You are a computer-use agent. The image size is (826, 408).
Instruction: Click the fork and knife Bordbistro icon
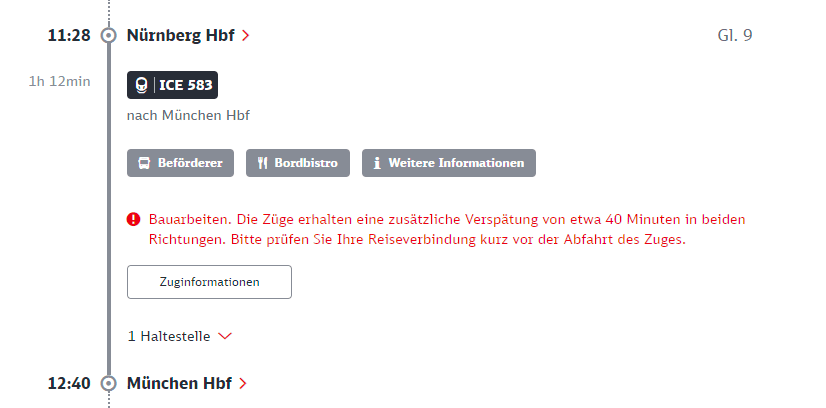coord(262,163)
